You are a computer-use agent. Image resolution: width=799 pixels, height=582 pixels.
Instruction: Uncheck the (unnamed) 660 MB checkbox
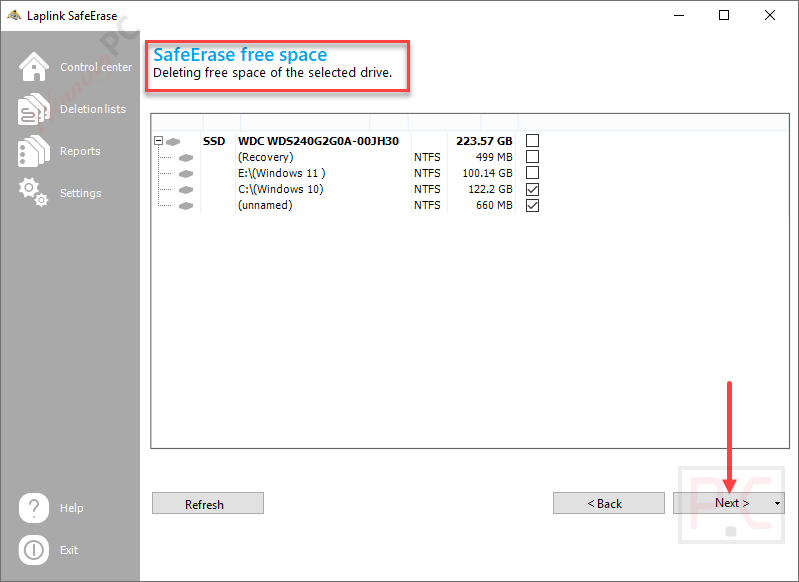532,205
